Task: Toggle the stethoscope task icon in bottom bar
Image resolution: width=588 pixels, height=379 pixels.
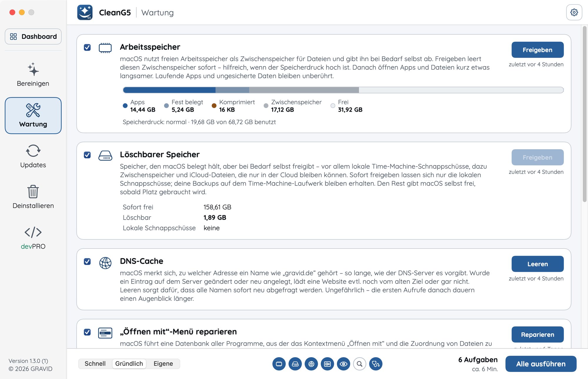Action: 376,364
